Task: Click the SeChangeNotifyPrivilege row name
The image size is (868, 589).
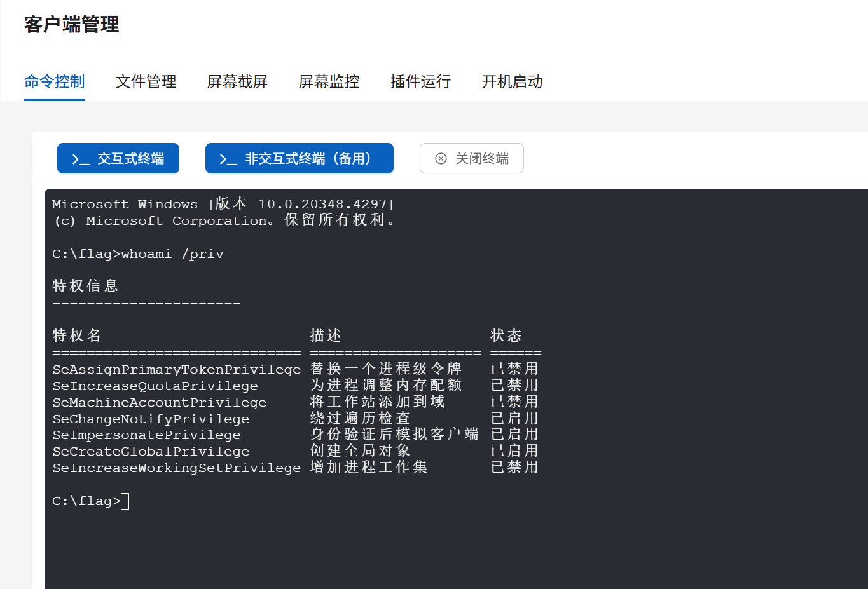Action: coord(151,419)
